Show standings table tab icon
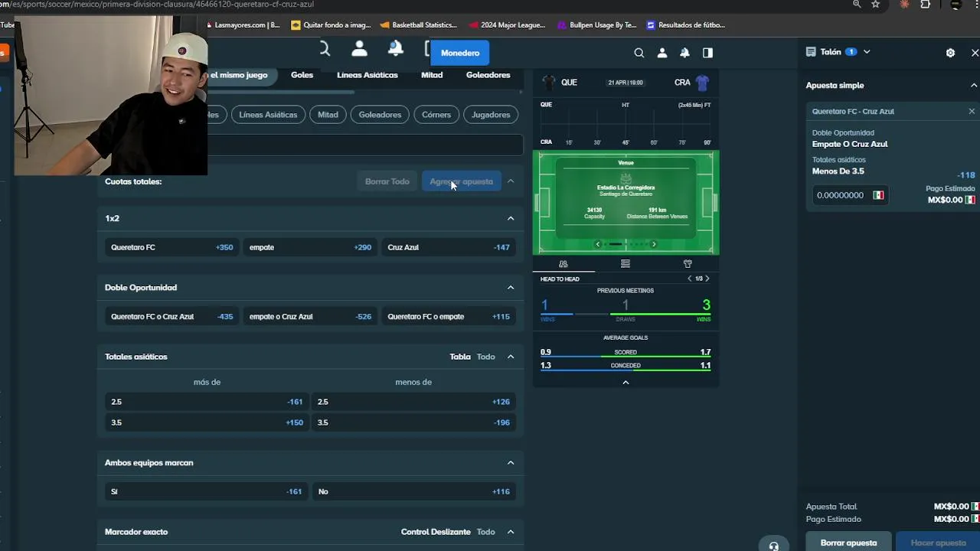 (x=626, y=263)
